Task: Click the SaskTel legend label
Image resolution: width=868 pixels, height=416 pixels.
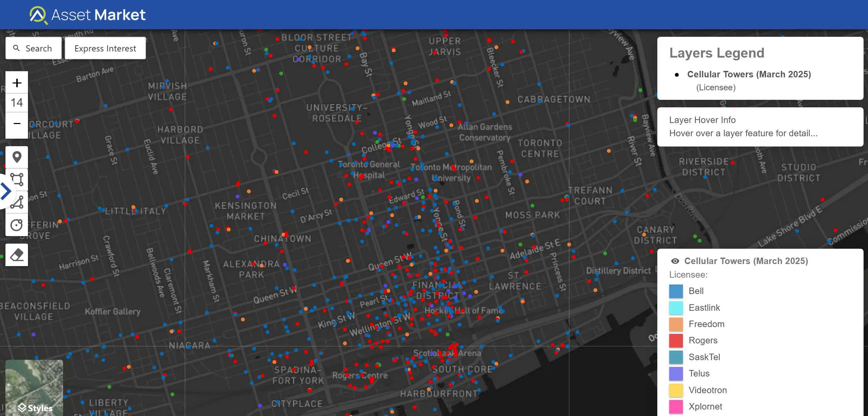Action: (x=704, y=357)
